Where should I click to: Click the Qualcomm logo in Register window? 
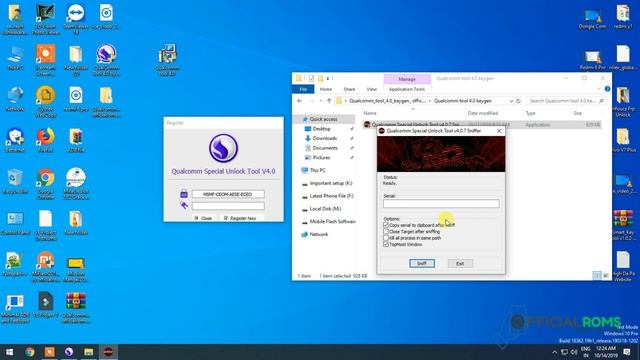click(223, 148)
